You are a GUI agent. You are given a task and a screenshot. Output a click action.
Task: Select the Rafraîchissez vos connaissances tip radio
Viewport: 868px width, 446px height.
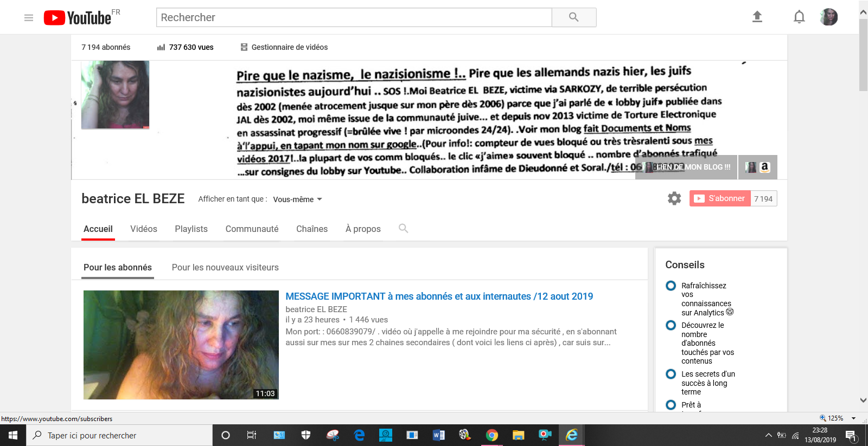pyautogui.click(x=671, y=286)
